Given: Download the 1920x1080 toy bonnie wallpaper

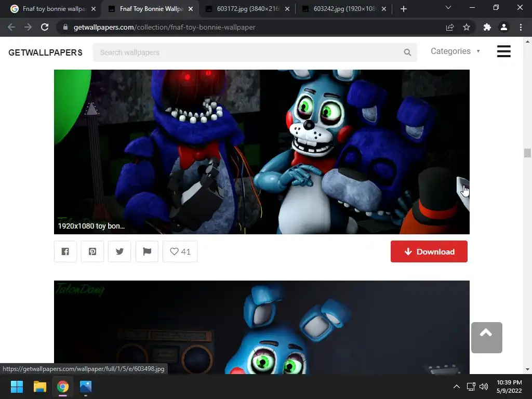Looking at the screenshot, I should click(429, 251).
